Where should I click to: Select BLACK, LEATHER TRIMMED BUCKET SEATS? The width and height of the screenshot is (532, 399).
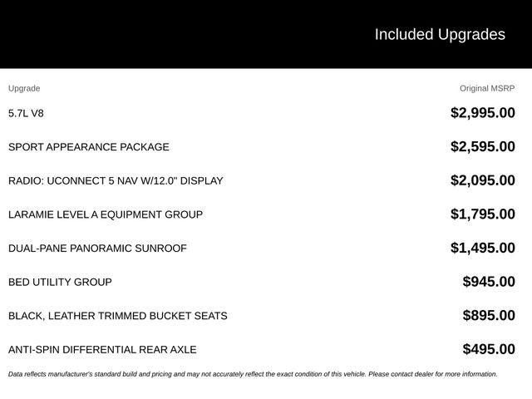coord(118,316)
